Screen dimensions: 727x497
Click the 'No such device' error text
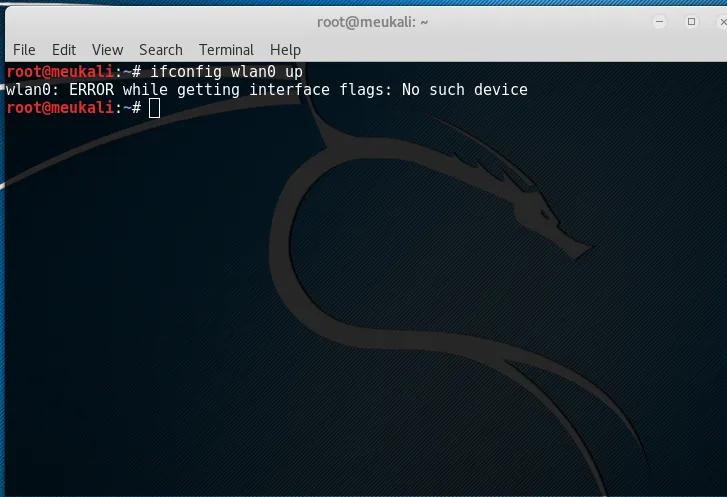coord(464,90)
